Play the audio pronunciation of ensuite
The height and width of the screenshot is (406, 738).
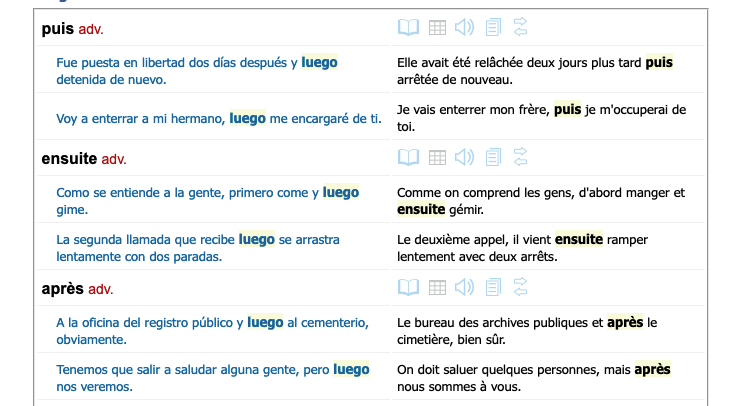click(x=464, y=157)
